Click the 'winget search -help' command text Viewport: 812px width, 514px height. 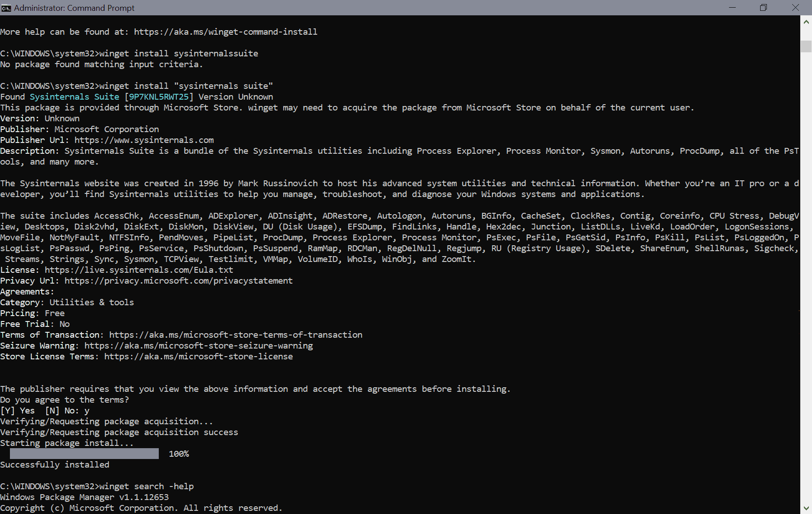pos(147,486)
